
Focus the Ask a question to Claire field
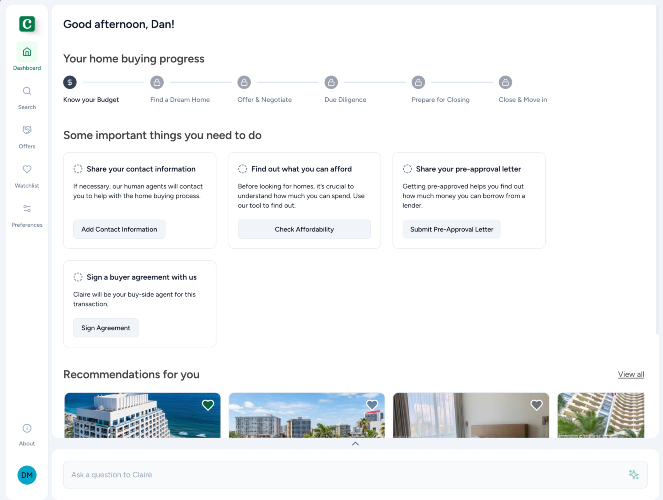point(340,475)
